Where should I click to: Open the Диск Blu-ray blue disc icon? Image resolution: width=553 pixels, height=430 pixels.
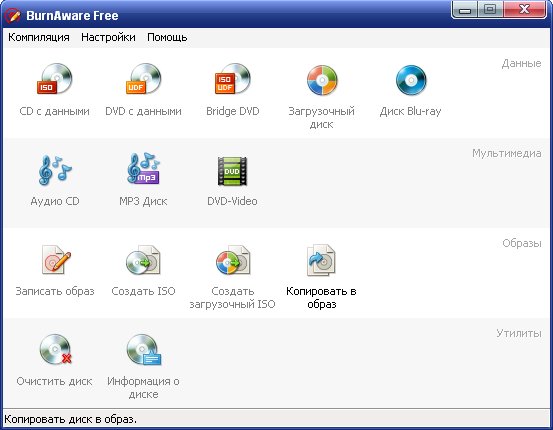pyautogui.click(x=411, y=80)
